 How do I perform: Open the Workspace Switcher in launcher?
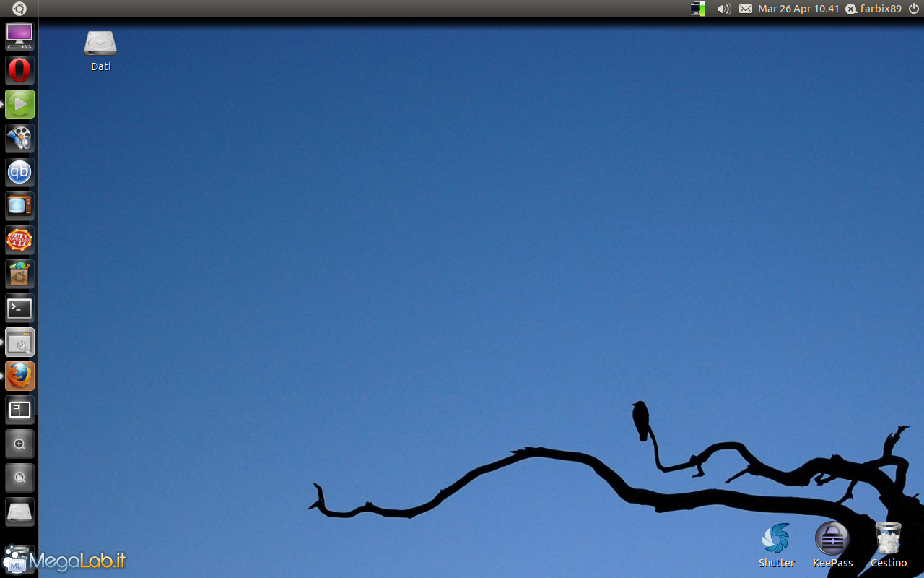coord(19,410)
